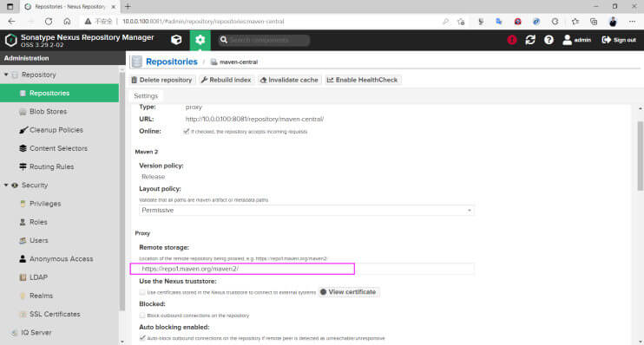Select the Administration gear icon
This screenshot has height=345, width=644.
pyautogui.click(x=200, y=40)
